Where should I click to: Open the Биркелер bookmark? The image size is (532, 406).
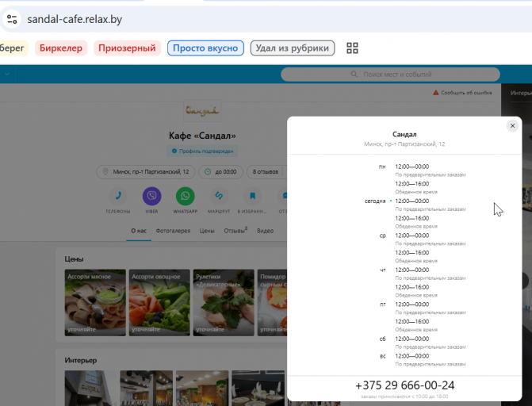pos(61,48)
